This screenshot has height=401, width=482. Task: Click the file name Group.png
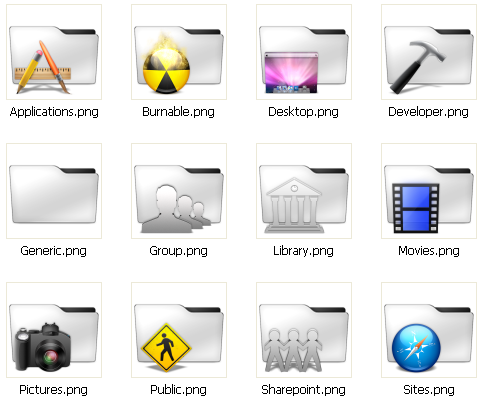pyautogui.click(x=178, y=251)
